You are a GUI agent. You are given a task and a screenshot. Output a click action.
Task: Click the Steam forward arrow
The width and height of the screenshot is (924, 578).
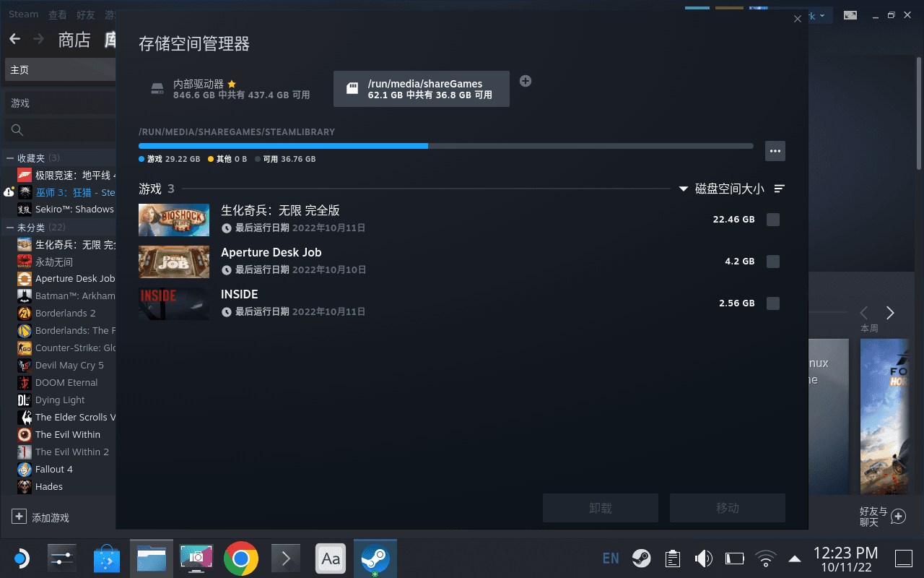(38, 39)
